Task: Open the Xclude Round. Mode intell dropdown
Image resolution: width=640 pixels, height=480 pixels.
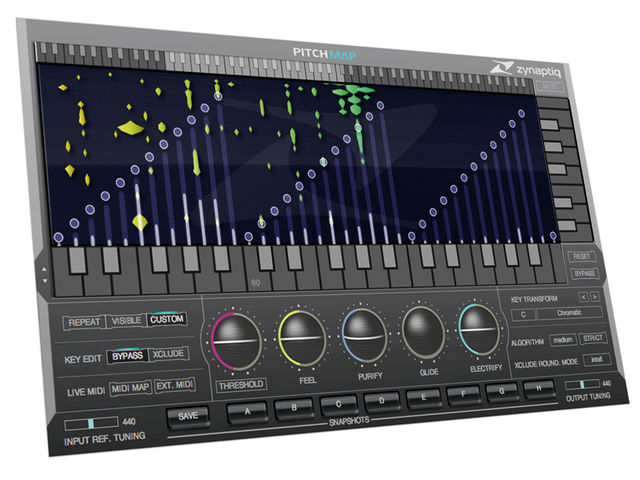Action: point(597,360)
